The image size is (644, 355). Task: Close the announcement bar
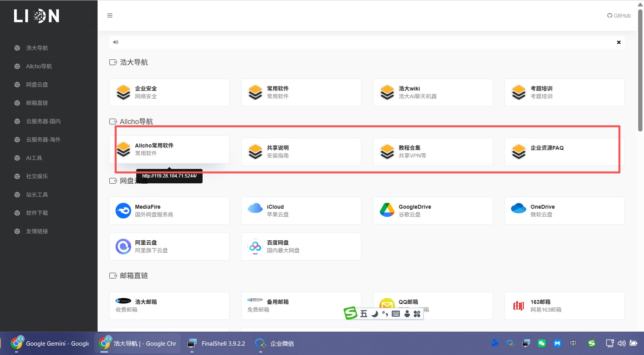(x=619, y=42)
